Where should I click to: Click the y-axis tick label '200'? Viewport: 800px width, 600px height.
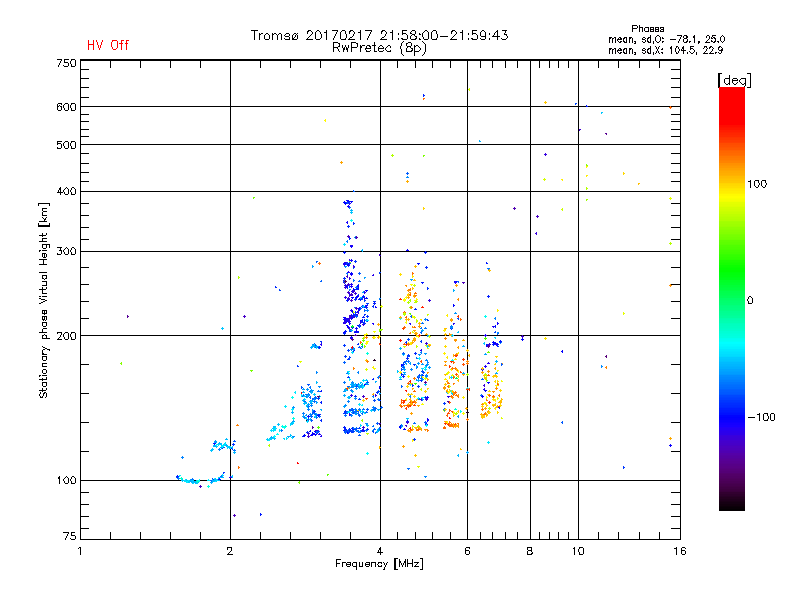tap(66, 336)
